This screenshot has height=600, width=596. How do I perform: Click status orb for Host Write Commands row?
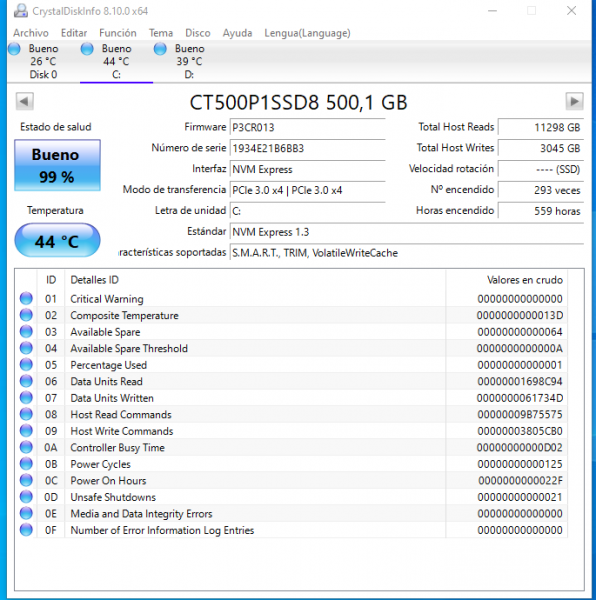tap(26, 431)
